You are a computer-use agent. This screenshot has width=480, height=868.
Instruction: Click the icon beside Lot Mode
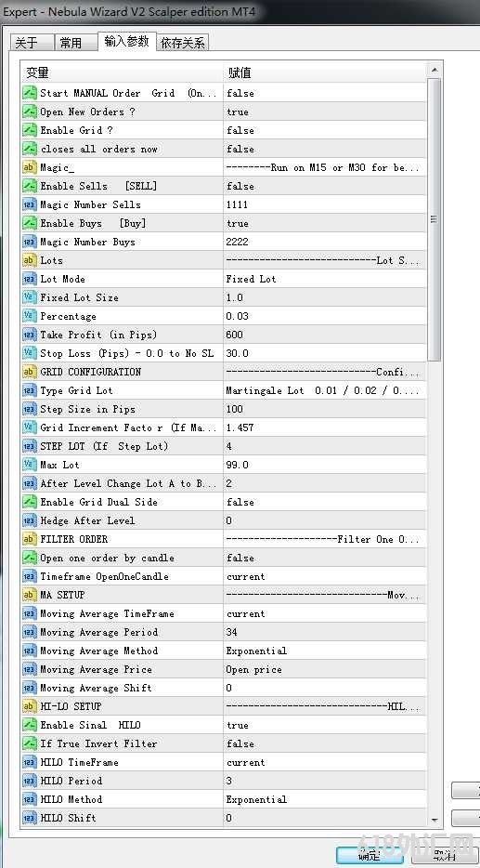pyautogui.click(x=30, y=279)
